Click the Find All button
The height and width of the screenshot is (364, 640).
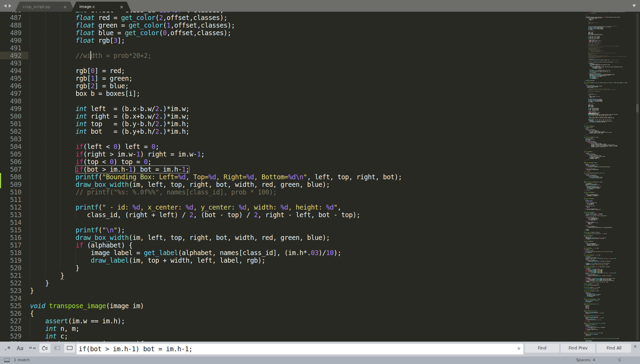(x=614, y=348)
